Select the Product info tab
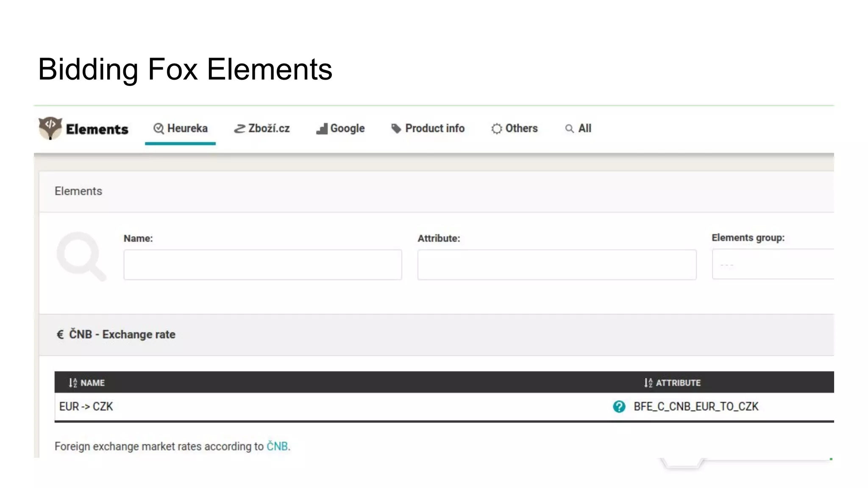This screenshot has width=868, height=488. click(x=428, y=128)
